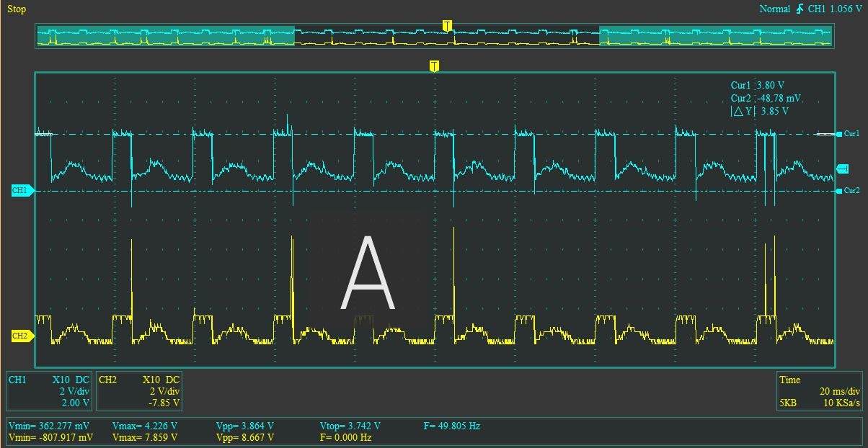This screenshot has height=448, width=868.
Task: Click F= 0.000 Hz measurement
Action: 345,437
